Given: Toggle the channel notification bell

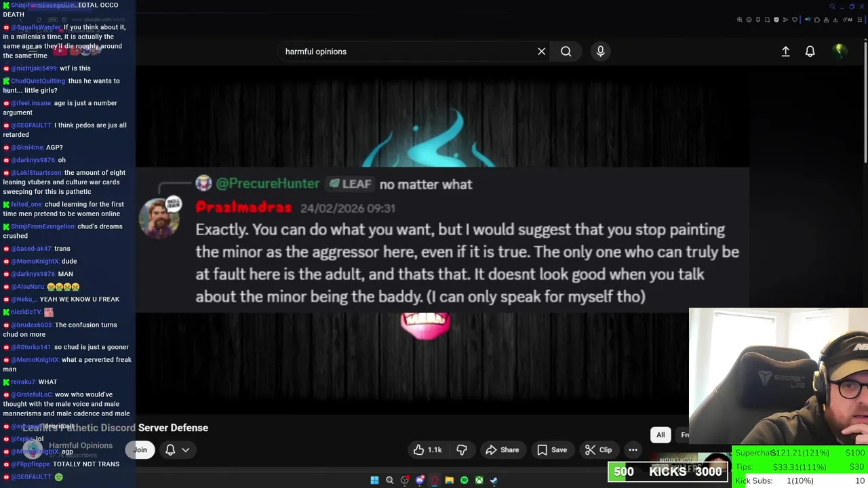Looking at the screenshot, I should pos(170,450).
